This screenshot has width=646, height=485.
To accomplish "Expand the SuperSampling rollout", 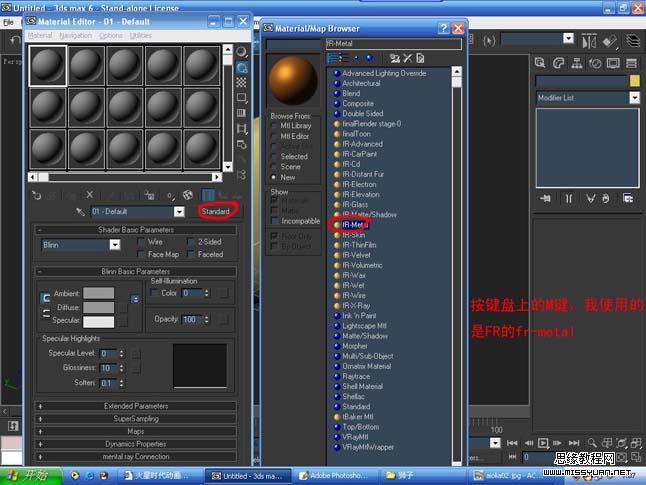I will coord(136,419).
